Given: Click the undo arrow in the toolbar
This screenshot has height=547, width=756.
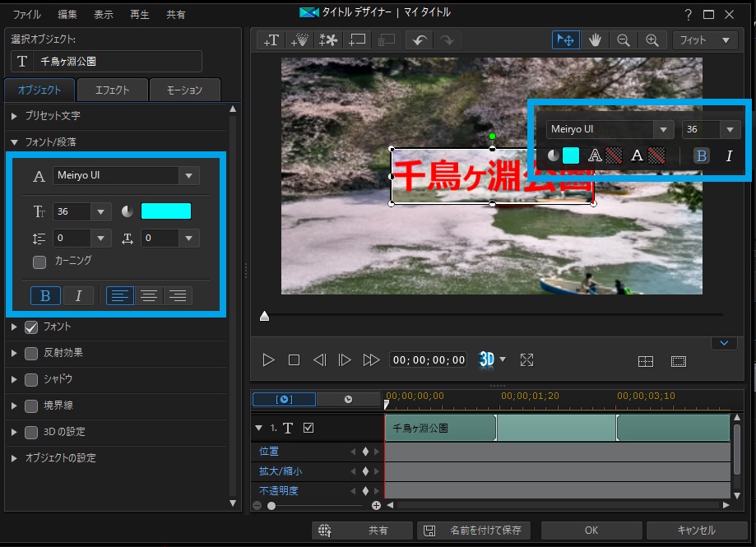Looking at the screenshot, I should click(x=419, y=39).
